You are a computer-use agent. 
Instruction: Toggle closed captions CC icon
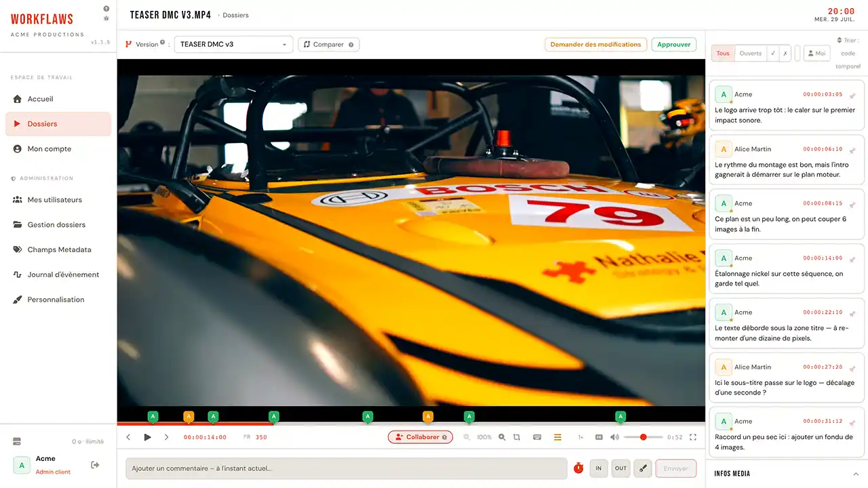[599, 437]
